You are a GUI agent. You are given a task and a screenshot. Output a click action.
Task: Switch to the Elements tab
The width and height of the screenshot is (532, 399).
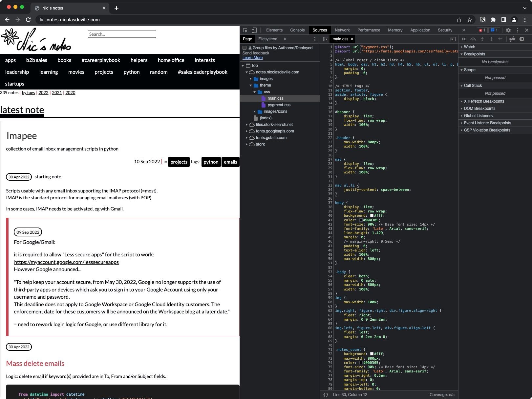(x=274, y=30)
